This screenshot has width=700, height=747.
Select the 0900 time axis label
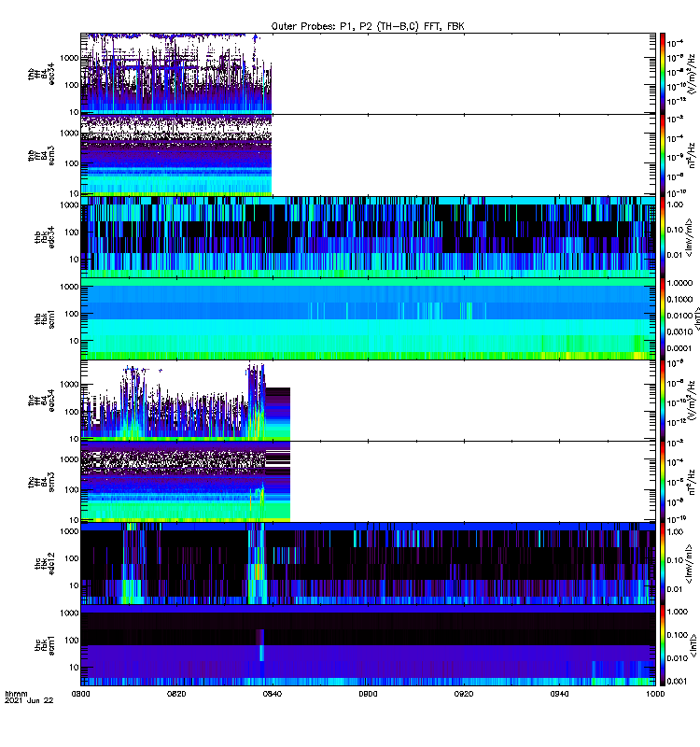click(x=368, y=694)
